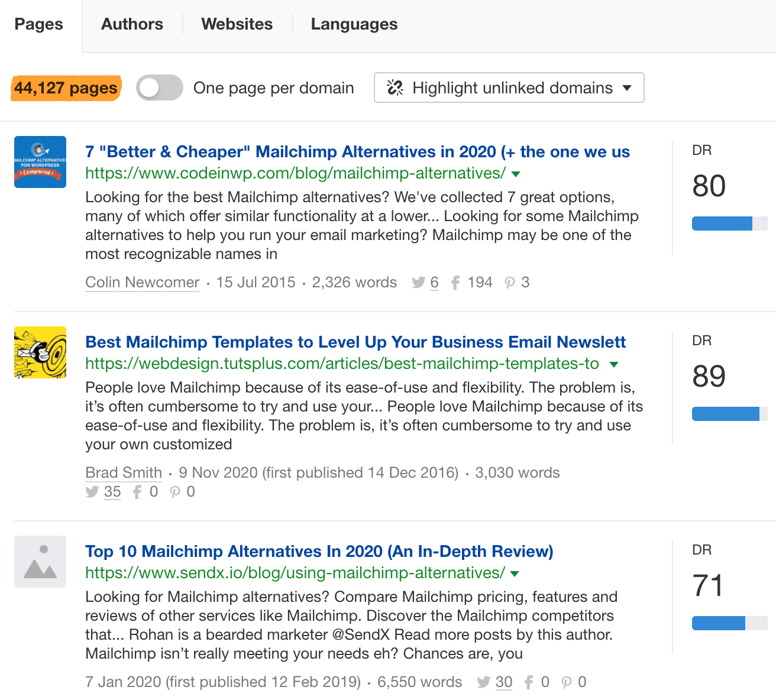776x700 pixels.
Task: Click the Pinterest icon on the bottom result
Action: coord(567,682)
